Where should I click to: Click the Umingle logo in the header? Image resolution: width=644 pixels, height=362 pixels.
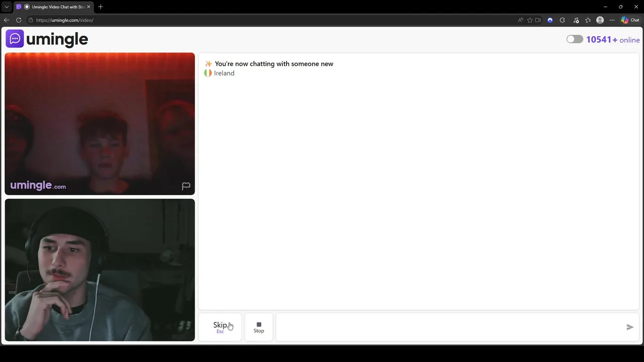[47, 39]
